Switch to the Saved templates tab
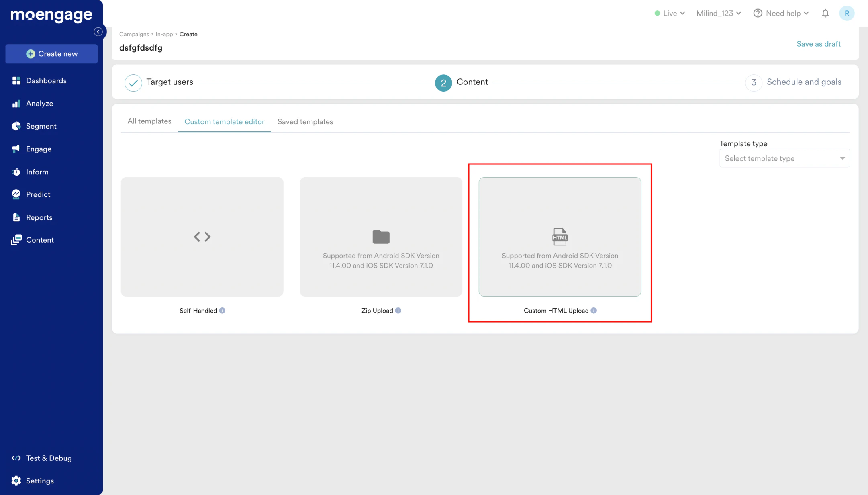The height and width of the screenshot is (495, 868). (305, 122)
